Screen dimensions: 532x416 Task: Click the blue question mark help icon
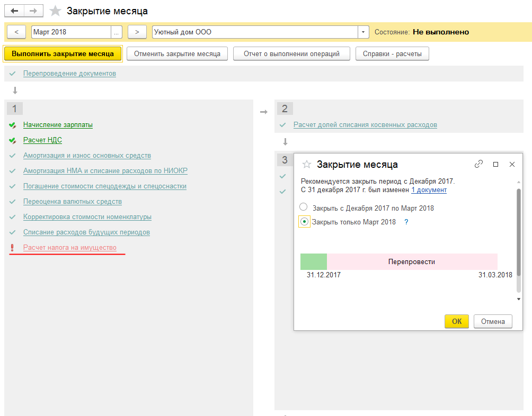click(406, 222)
